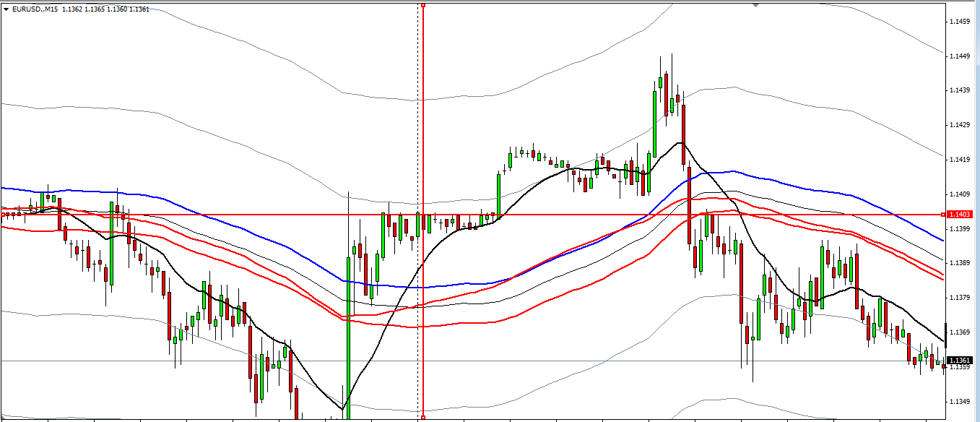Click the 1.1459 price scale value
Screen dimensions: 980x422
tap(961, 22)
